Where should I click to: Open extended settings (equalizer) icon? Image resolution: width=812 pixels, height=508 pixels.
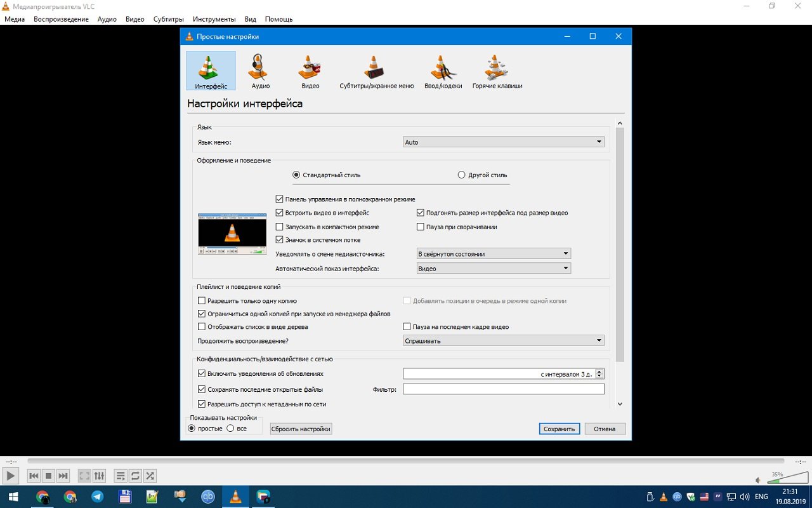(x=100, y=476)
